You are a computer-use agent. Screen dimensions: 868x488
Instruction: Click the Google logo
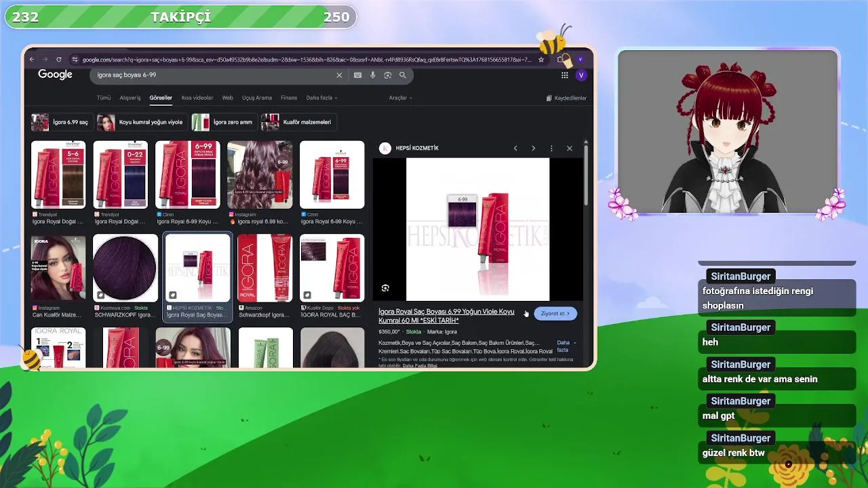[55, 75]
